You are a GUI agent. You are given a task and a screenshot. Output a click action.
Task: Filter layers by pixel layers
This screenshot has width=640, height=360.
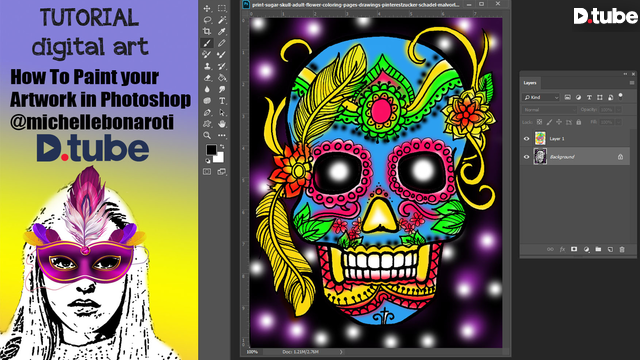pos(567,97)
